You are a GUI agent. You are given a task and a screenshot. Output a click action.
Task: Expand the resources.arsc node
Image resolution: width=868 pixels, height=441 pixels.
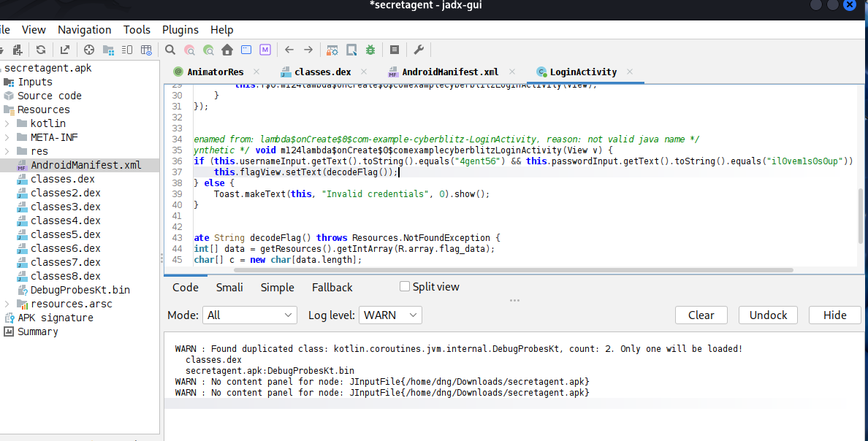(7, 304)
